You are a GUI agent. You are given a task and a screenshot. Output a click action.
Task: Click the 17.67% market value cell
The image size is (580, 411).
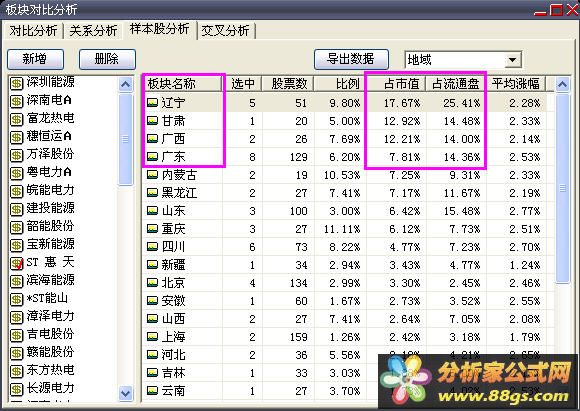402,103
